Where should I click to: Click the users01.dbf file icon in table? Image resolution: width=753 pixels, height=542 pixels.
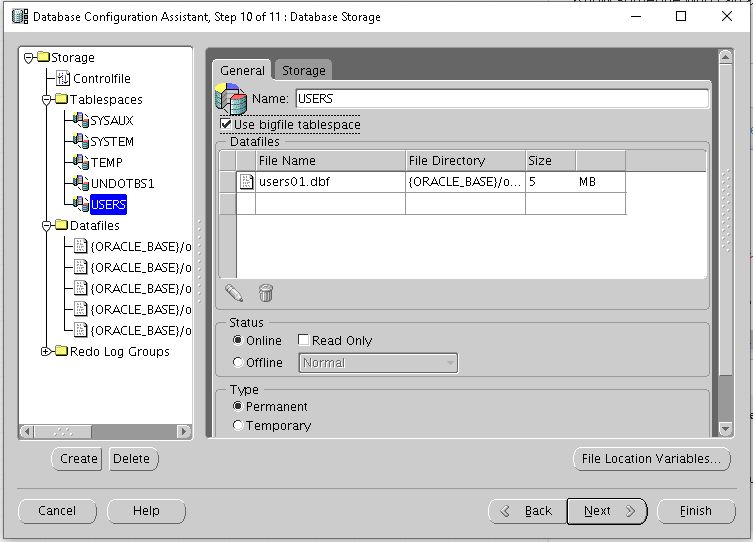coord(246,181)
